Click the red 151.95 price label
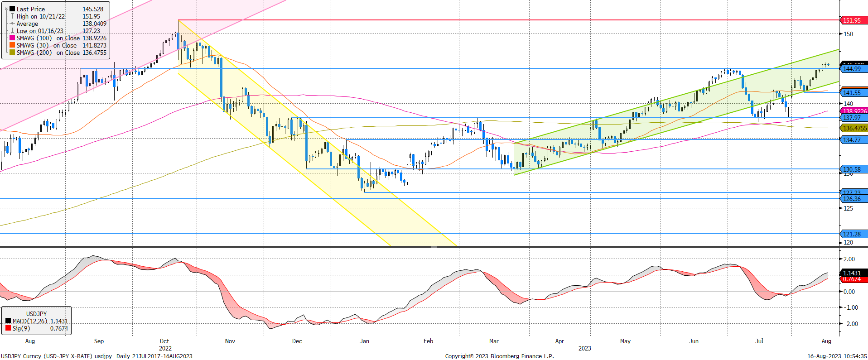The height and width of the screenshot is (360, 868). pos(854,20)
